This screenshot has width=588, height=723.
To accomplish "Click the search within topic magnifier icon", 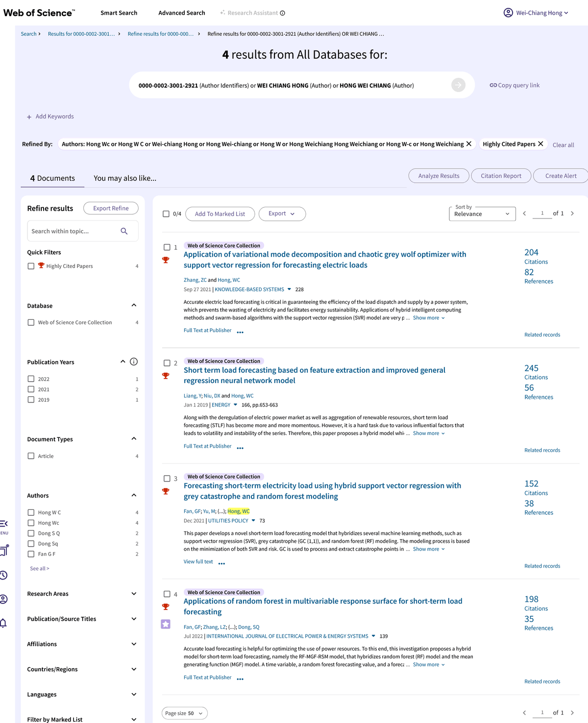I will 124,231.
